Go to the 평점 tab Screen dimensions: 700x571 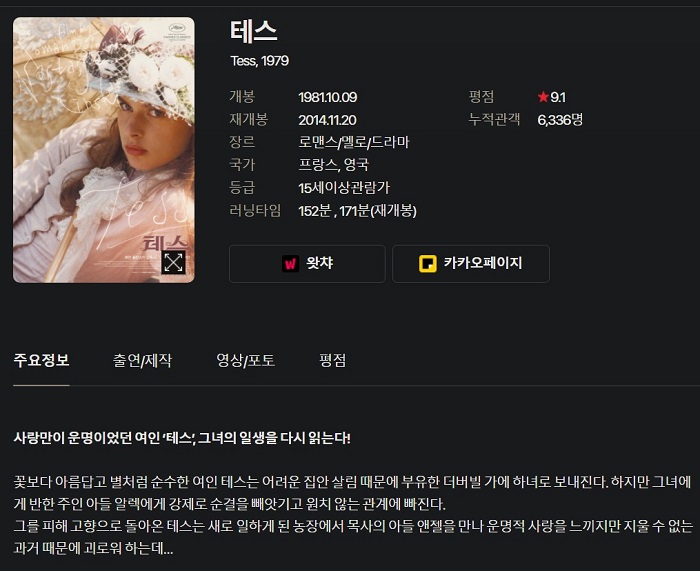[x=333, y=360]
